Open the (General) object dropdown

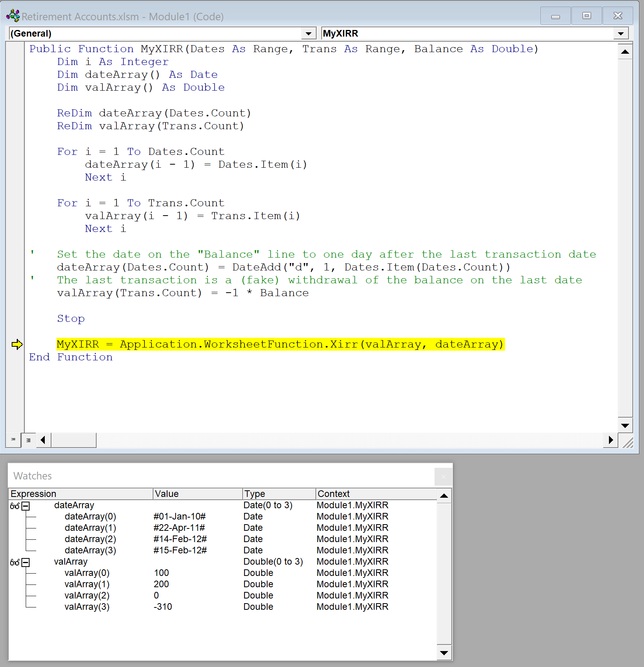[x=308, y=33]
